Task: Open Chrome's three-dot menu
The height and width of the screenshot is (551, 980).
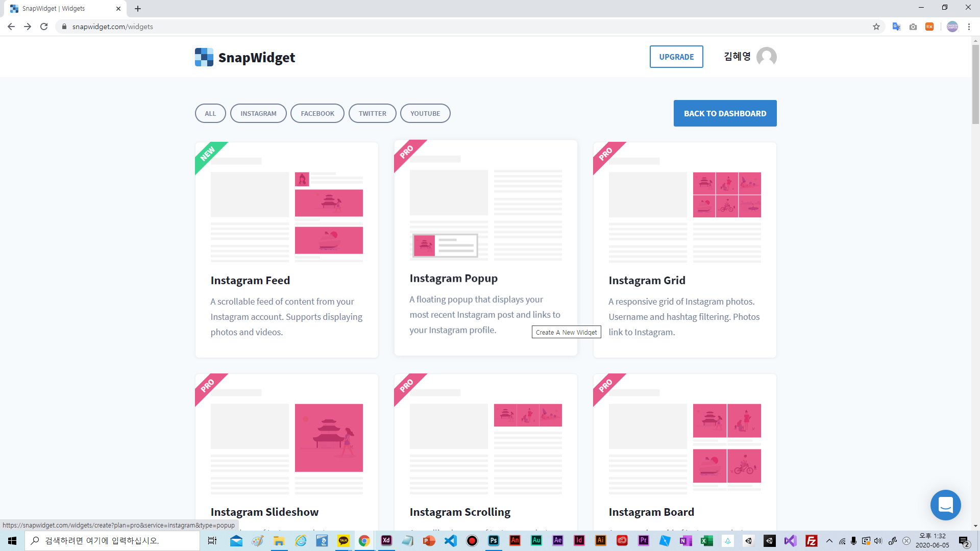Action: pyautogui.click(x=969, y=27)
